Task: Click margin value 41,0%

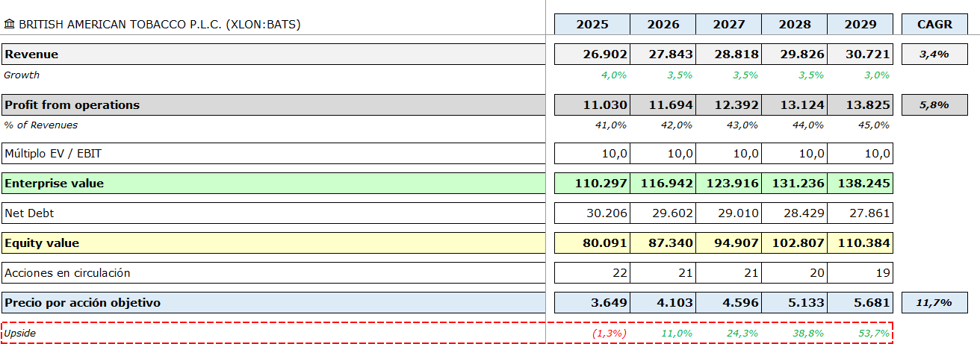Action: click(611, 125)
